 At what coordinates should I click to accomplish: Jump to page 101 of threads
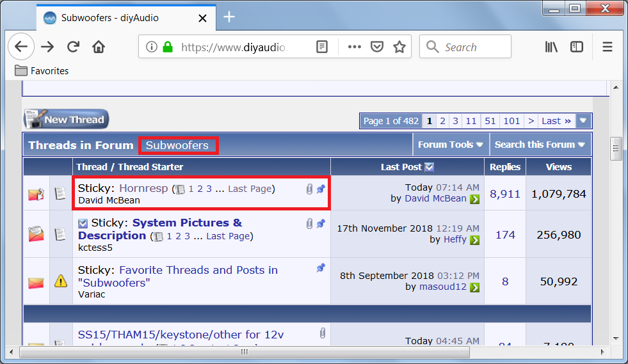click(511, 121)
